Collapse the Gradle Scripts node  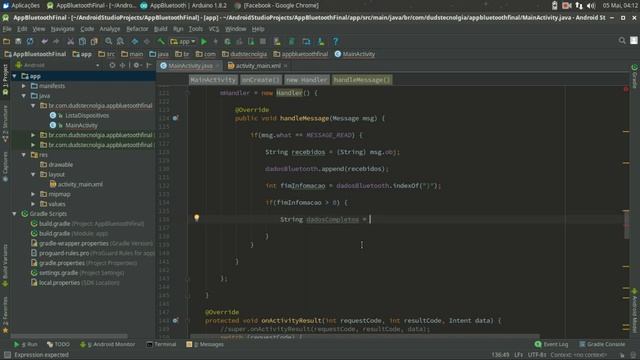point(15,214)
